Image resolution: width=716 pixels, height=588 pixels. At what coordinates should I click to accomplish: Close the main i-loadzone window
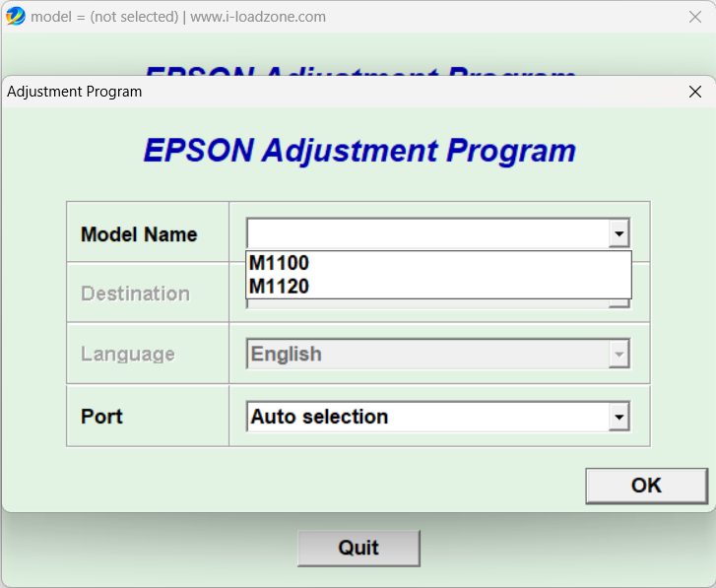coord(695,17)
